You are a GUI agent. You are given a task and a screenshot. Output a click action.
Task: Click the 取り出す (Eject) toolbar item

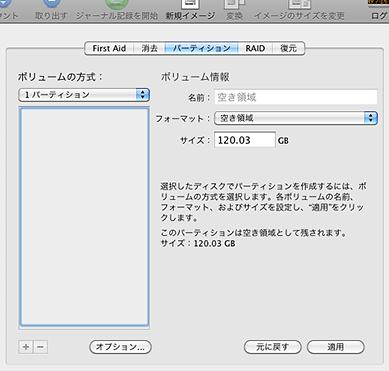(x=51, y=10)
